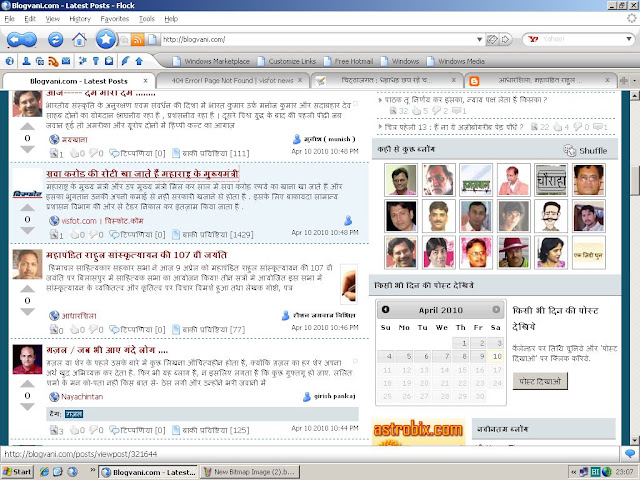Screen dimensions: 640x480
Task: Switch to the Blogger tab with orange icon
Action: coord(539,80)
